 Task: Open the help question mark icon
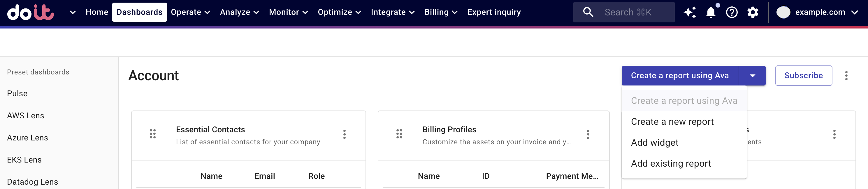point(732,12)
